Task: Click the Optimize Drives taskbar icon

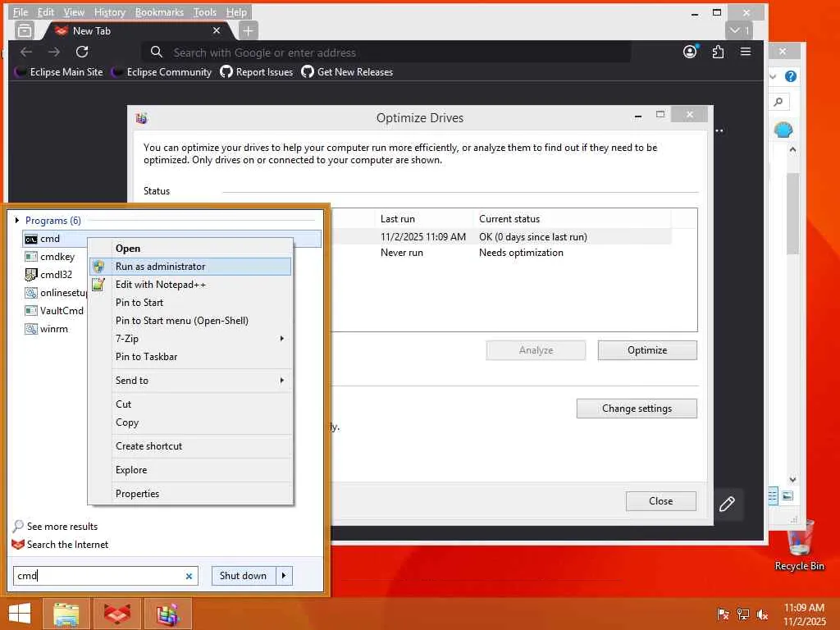Action: coord(167,614)
